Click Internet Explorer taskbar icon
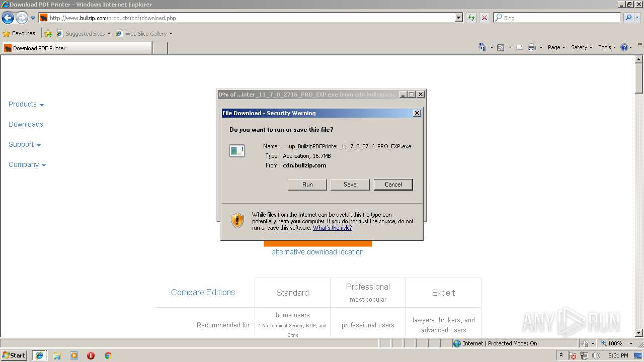 pyautogui.click(x=39, y=355)
